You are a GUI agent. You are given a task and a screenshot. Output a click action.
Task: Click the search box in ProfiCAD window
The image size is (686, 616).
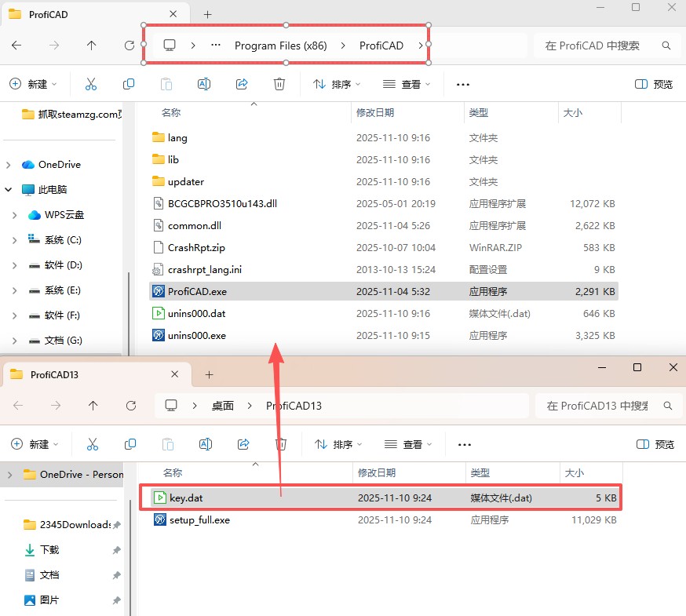(600, 46)
